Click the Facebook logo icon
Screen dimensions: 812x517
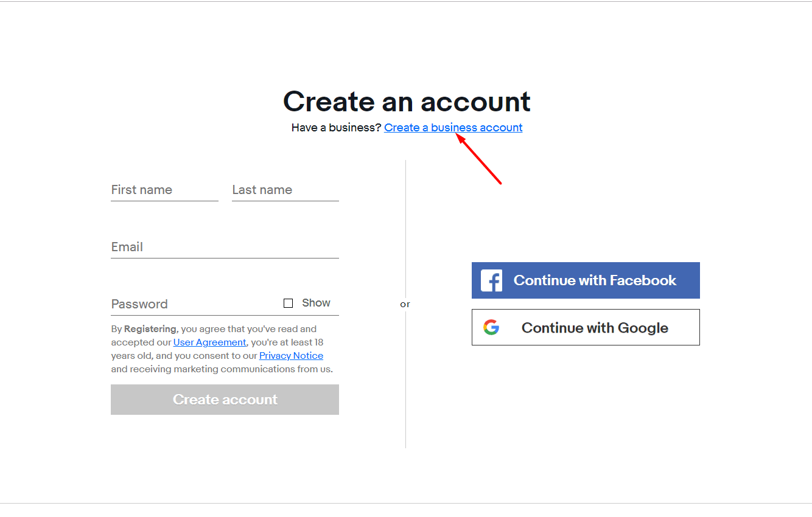[x=491, y=280]
